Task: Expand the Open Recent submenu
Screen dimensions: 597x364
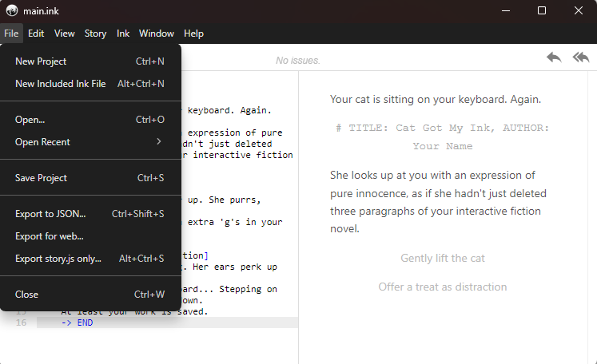Action: 90,142
